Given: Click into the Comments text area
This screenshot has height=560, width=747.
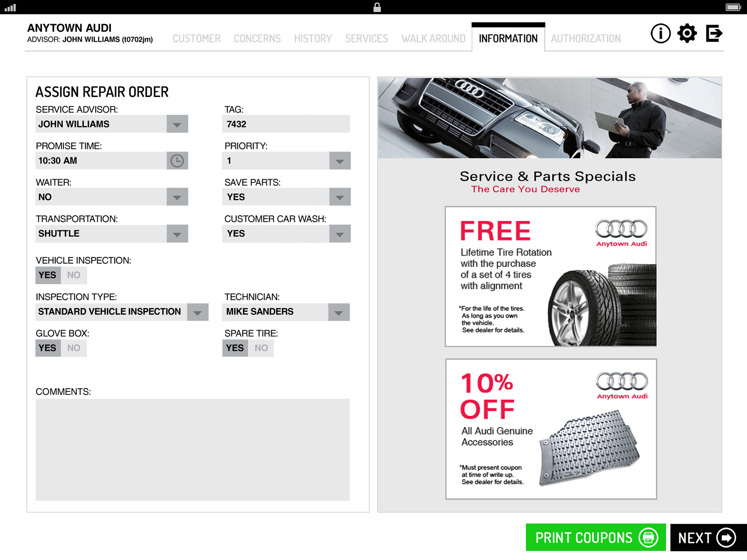Looking at the screenshot, I should click(193, 450).
